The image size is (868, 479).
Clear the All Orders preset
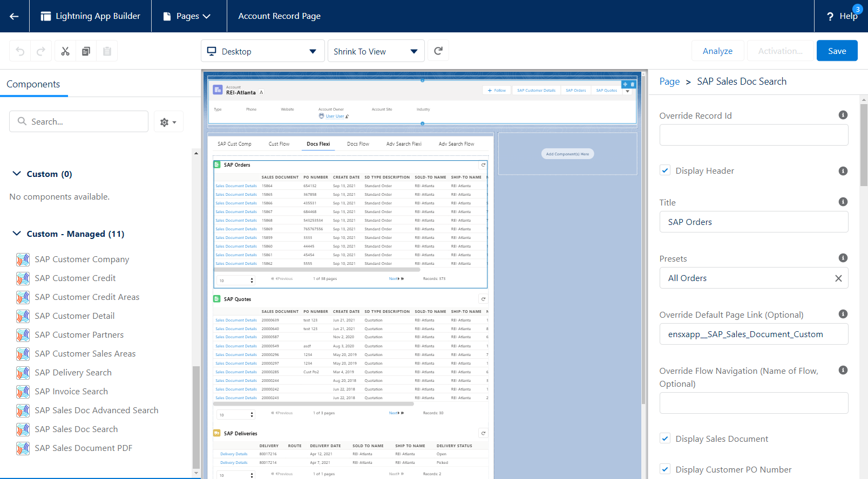[838, 278]
